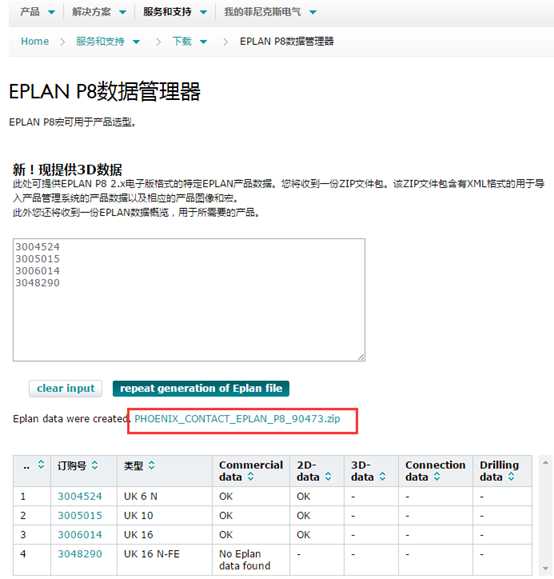The height and width of the screenshot is (579, 554).
Task: Sort by Drilling data column arrows
Action: tap(511, 477)
